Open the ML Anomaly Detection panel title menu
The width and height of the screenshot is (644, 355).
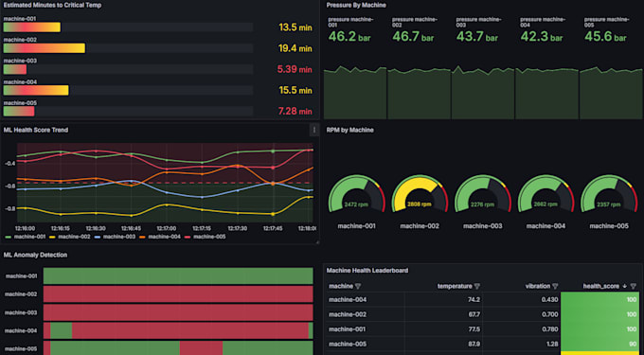[35, 255]
